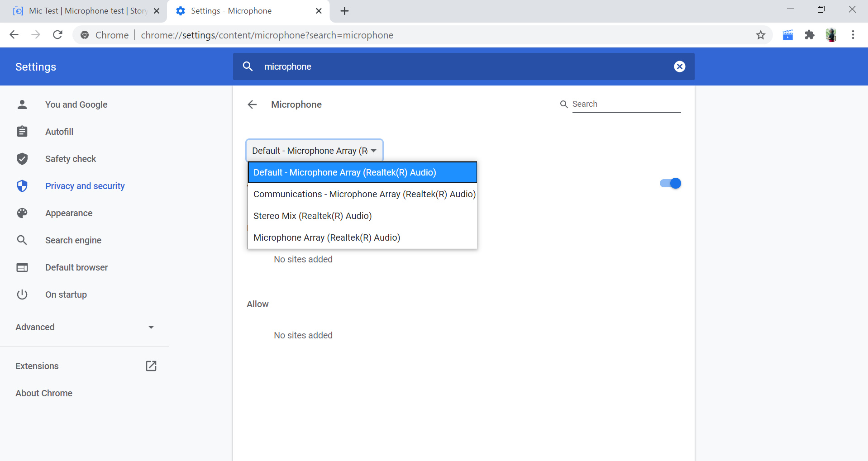The image size is (868, 461).
Task: Open the Appearance settings section
Action: tap(69, 213)
